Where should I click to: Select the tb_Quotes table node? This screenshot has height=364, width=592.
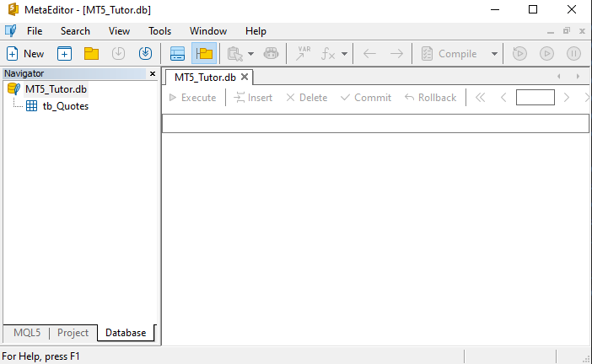(x=65, y=106)
